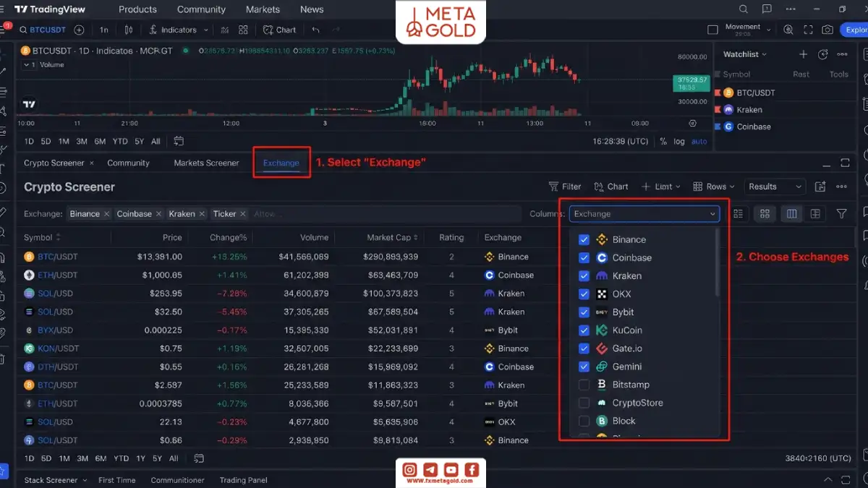Open the Rows dropdown

(714, 187)
